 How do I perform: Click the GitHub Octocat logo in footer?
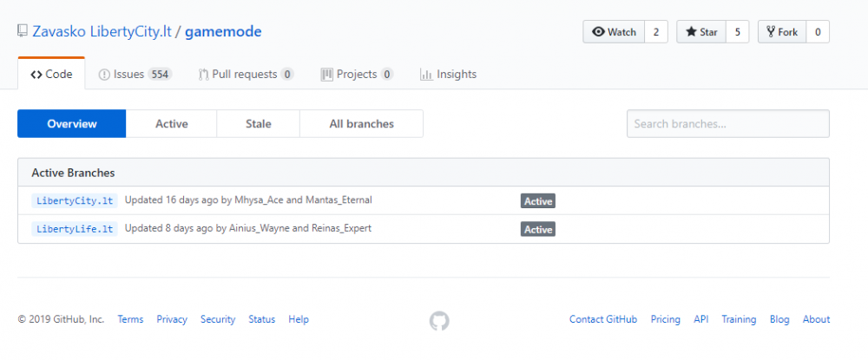[439, 320]
